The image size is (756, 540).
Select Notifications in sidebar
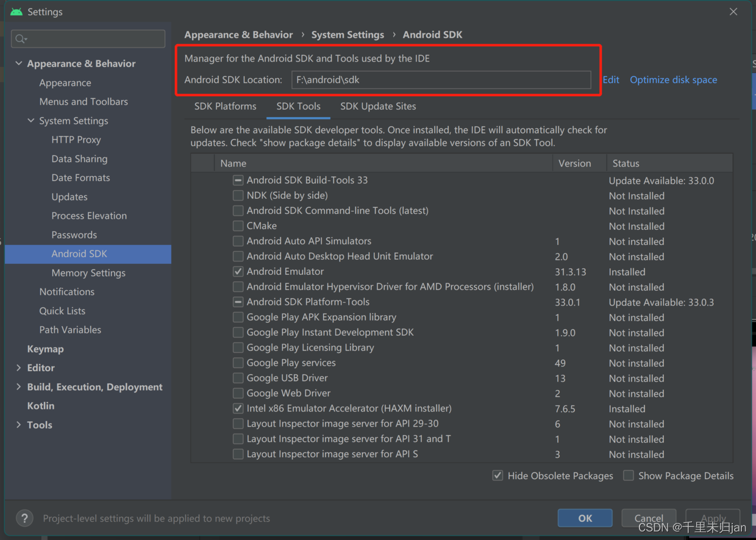click(x=66, y=292)
